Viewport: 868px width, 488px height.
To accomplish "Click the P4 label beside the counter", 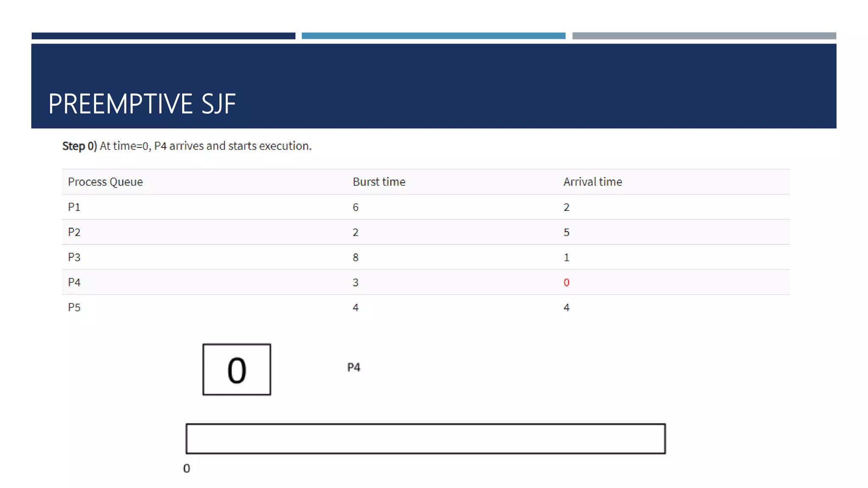I will coord(354,367).
